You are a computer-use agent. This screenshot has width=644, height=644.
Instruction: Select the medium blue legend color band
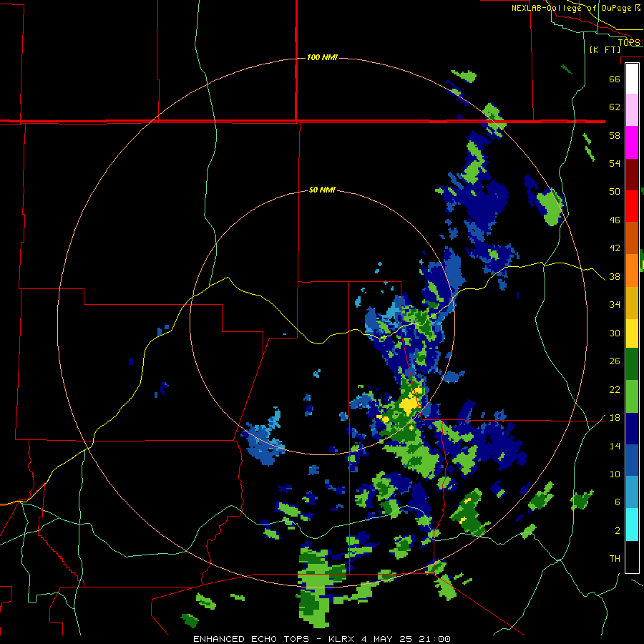(x=632, y=460)
